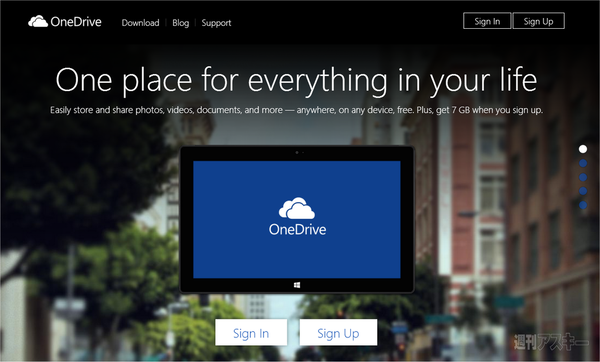Click the text 'get 7 GB when you sign up'

pyautogui.click(x=489, y=110)
